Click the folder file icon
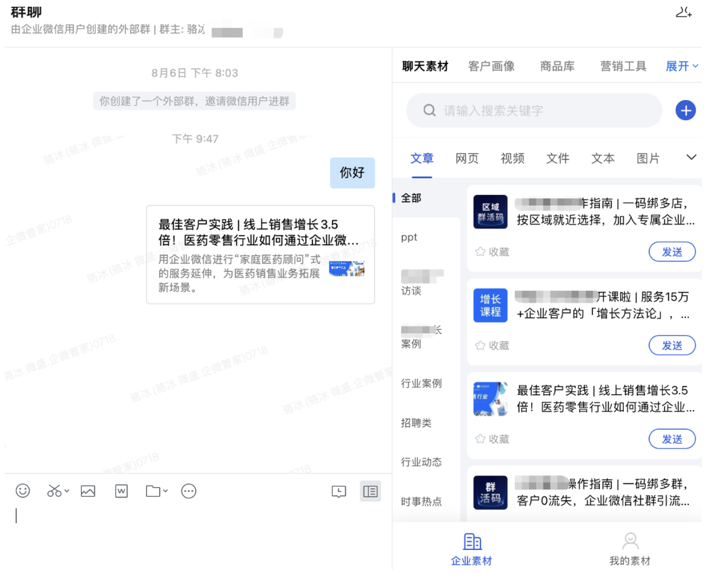 click(x=153, y=491)
